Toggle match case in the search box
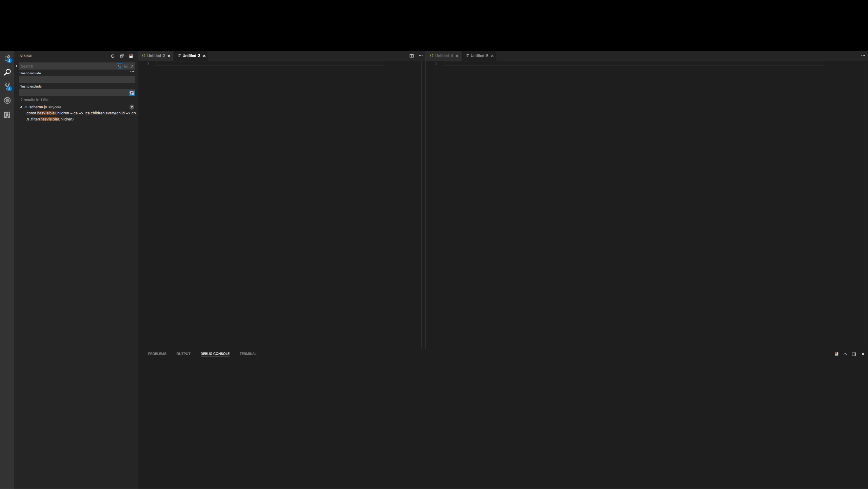Screen dimensions: 868x489 (x=119, y=66)
